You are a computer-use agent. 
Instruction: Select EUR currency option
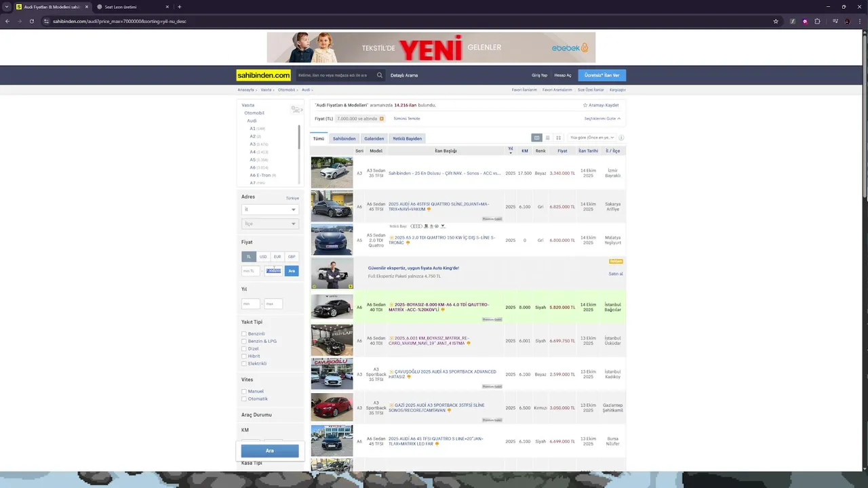[277, 257]
